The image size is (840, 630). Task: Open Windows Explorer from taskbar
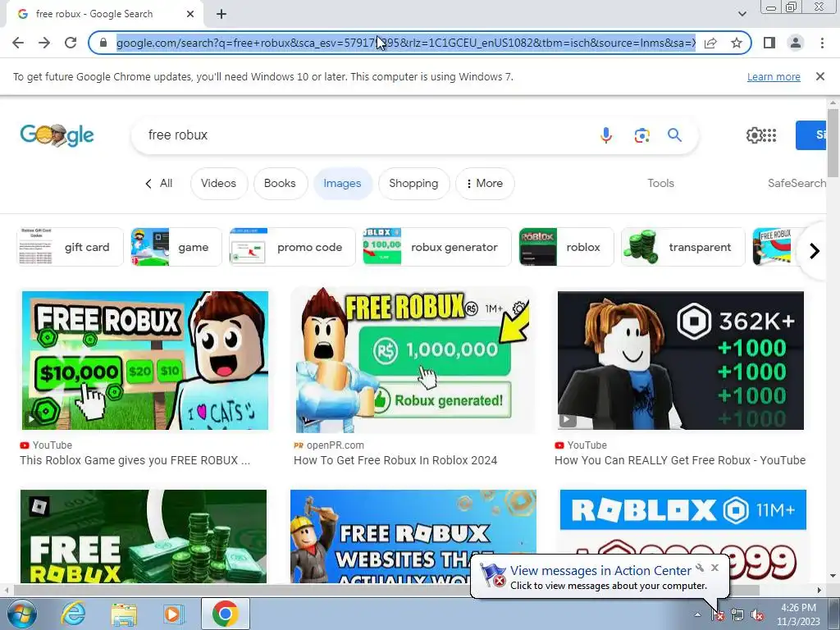coord(124,614)
